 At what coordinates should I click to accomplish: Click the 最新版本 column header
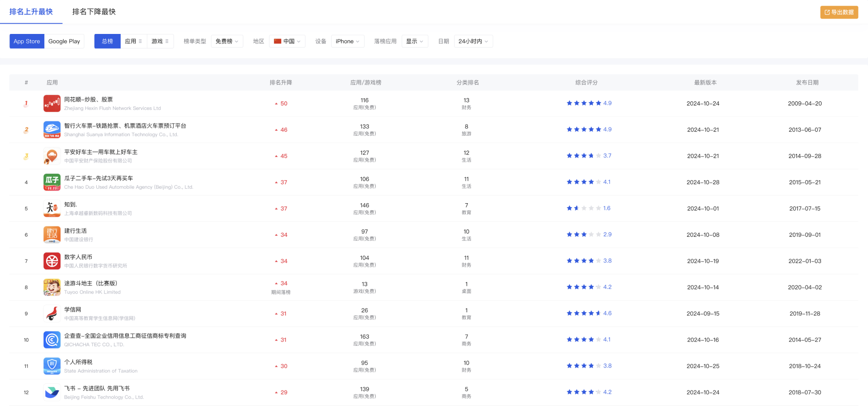[x=705, y=82]
